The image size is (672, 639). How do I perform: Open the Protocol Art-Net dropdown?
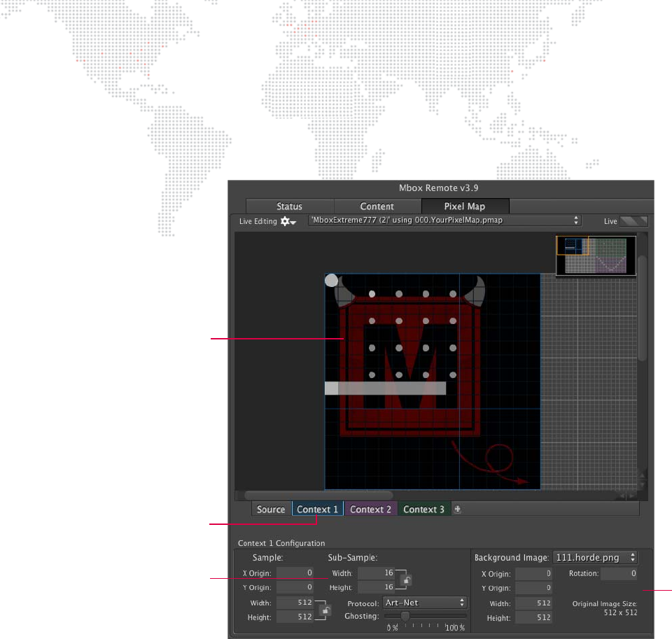424,603
